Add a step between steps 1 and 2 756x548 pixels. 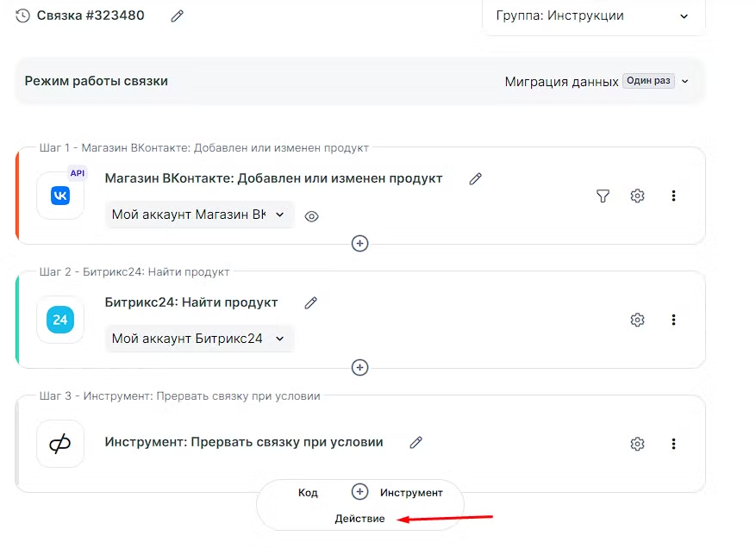(x=360, y=244)
